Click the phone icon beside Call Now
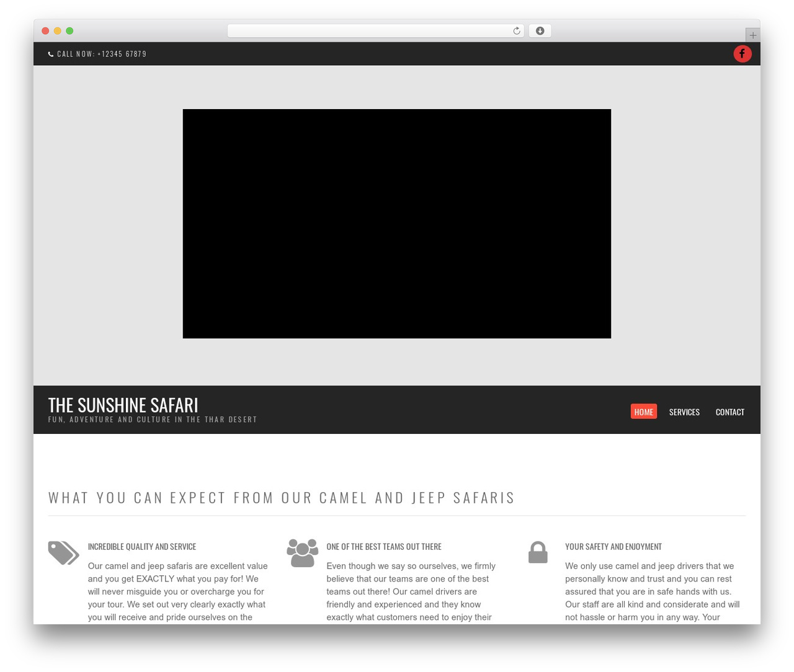Viewport: 794px width, 672px height. tap(51, 54)
